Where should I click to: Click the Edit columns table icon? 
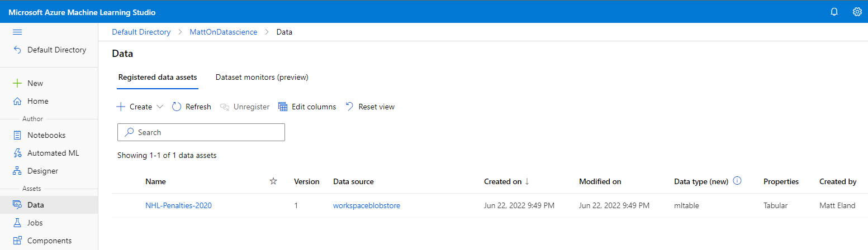tap(283, 107)
